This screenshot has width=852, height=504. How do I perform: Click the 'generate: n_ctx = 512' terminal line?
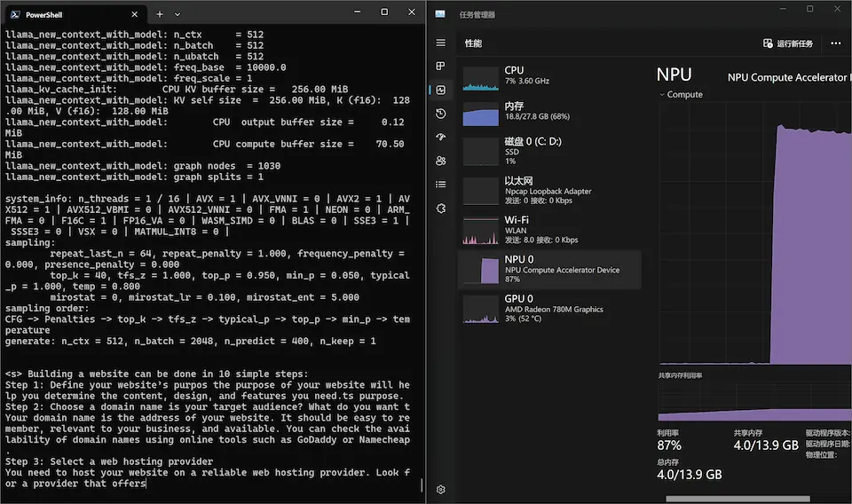[x=190, y=341]
